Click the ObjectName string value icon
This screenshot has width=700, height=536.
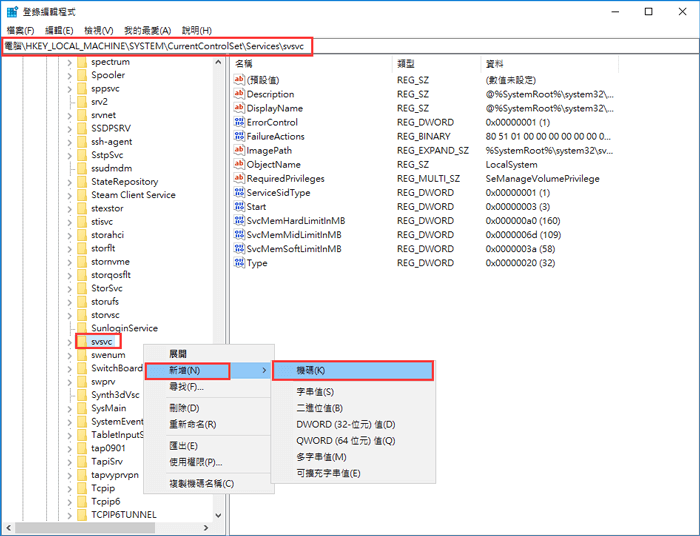click(x=239, y=164)
